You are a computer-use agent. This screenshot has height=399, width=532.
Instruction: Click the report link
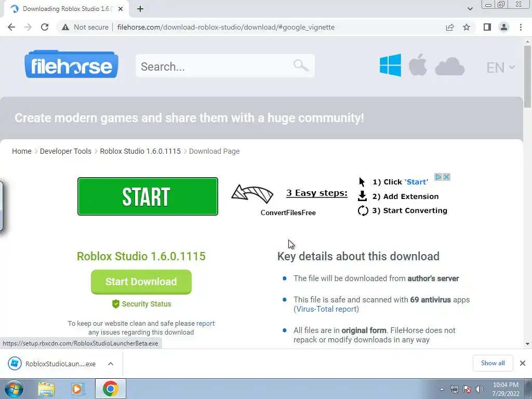pos(205,323)
